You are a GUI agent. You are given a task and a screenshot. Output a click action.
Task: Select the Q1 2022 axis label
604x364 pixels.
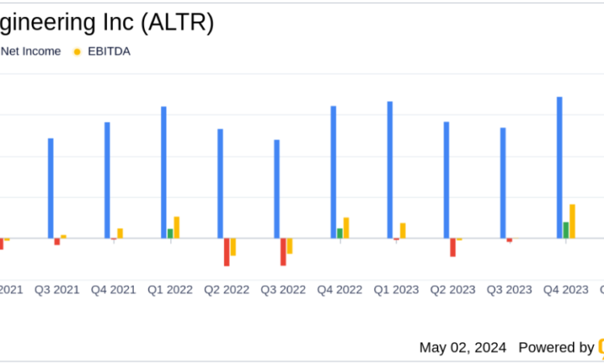[170, 290]
